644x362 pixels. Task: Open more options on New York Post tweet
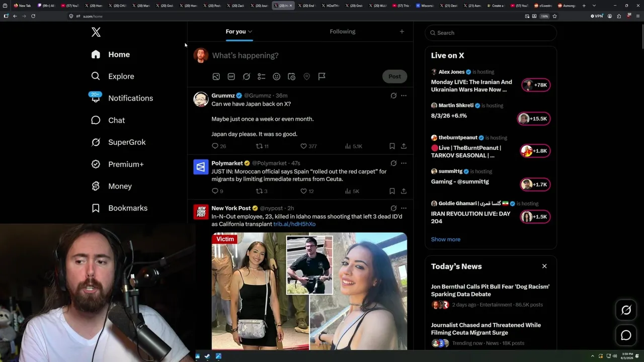pos(404,208)
